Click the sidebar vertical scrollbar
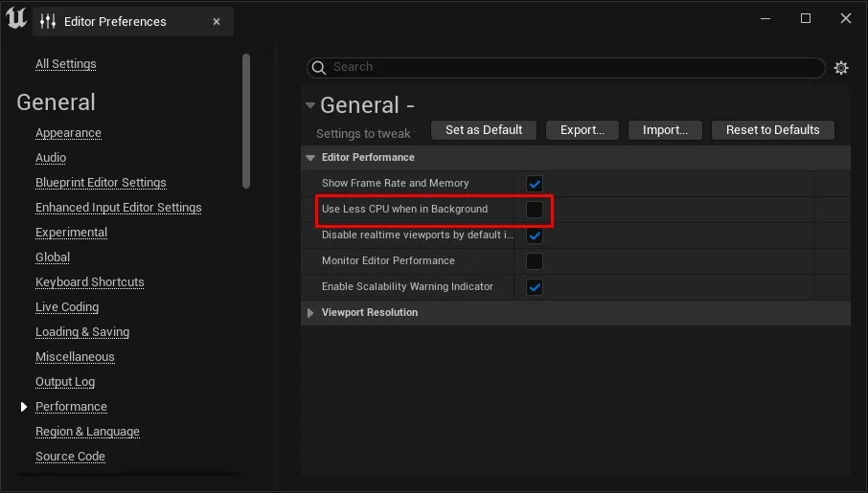Viewport: 868px width, 493px height. (x=246, y=122)
